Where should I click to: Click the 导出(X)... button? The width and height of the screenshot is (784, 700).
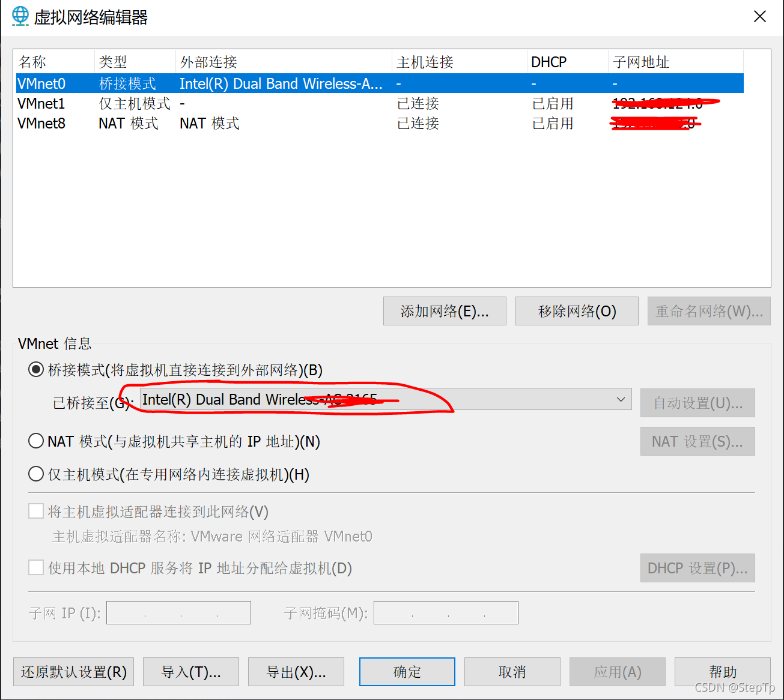point(296,672)
